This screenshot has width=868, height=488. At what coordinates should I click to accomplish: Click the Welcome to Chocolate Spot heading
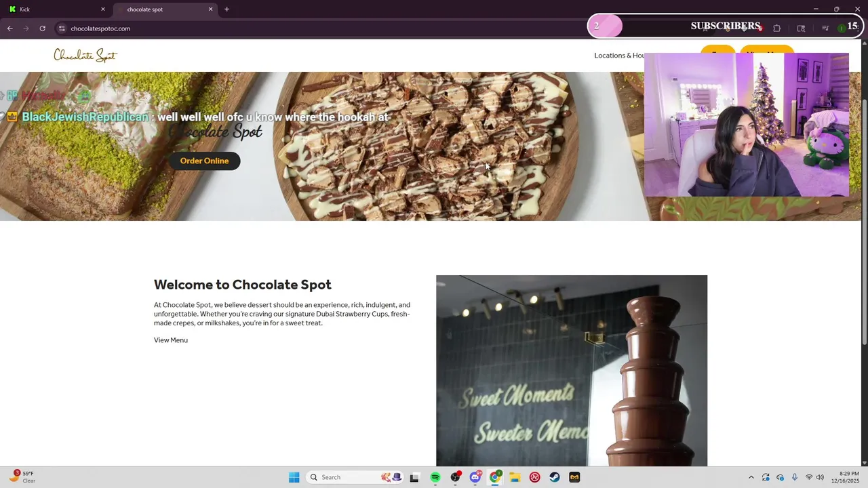click(x=243, y=285)
